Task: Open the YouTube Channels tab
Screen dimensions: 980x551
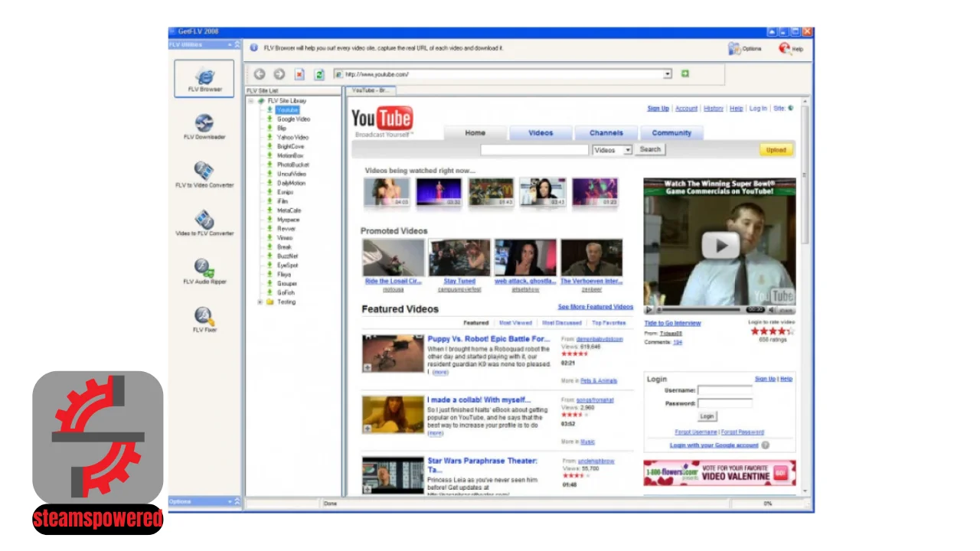Action: (606, 132)
